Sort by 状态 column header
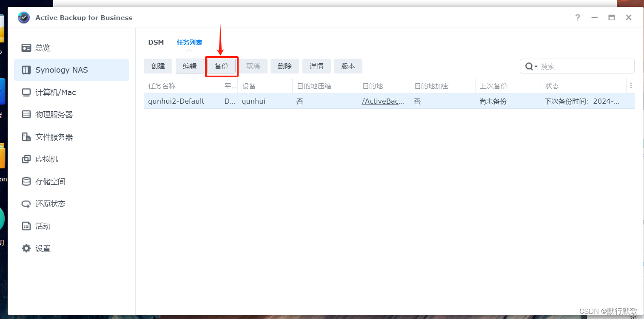The width and height of the screenshot is (644, 319). pos(584,86)
